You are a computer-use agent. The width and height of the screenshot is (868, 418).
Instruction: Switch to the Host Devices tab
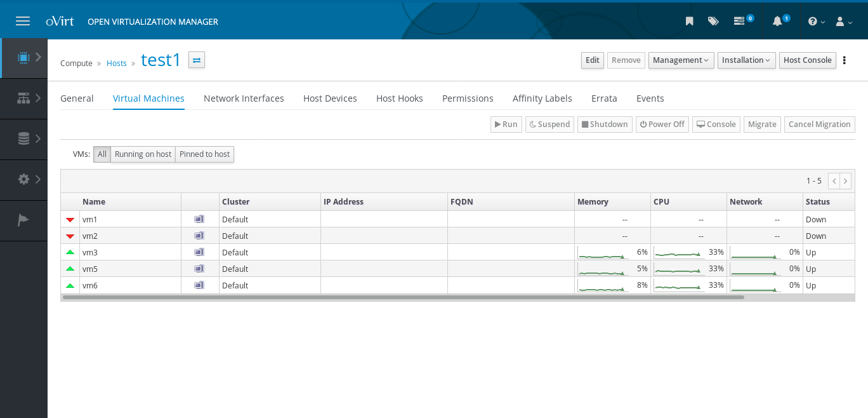pos(330,98)
